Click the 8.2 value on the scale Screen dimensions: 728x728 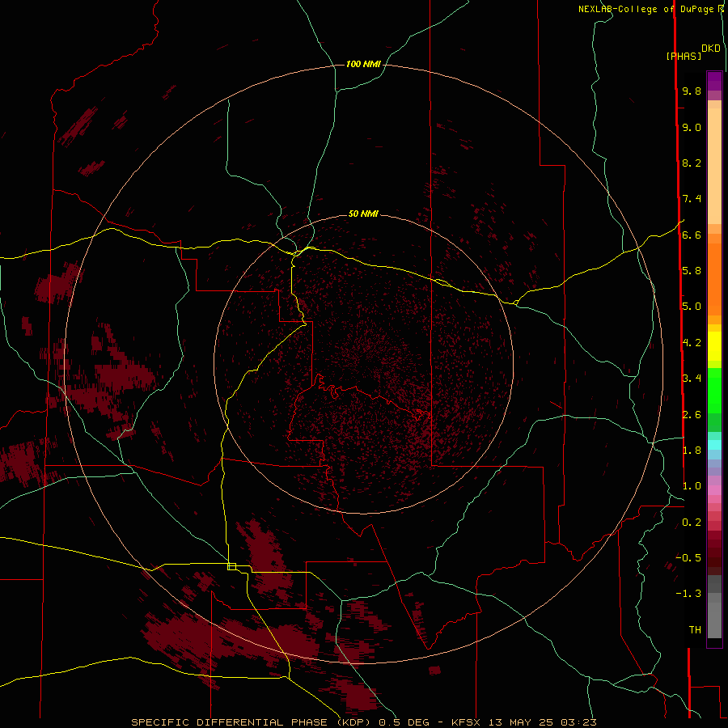[x=692, y=163]
